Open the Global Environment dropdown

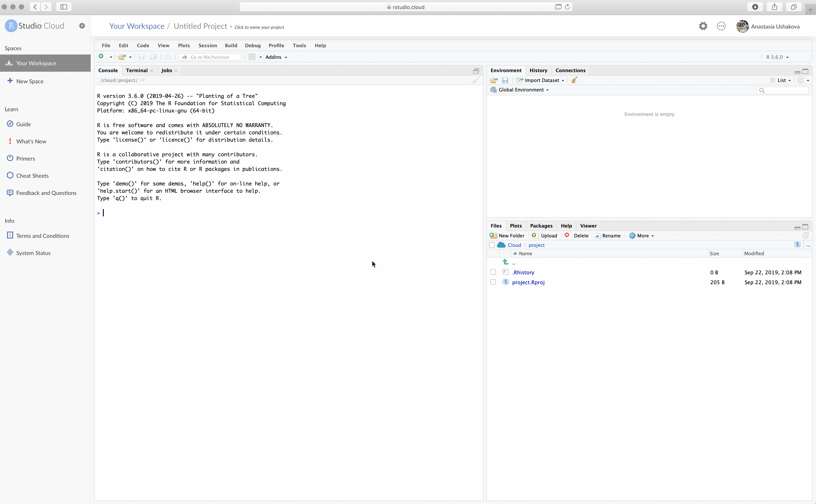click(523, 90)
